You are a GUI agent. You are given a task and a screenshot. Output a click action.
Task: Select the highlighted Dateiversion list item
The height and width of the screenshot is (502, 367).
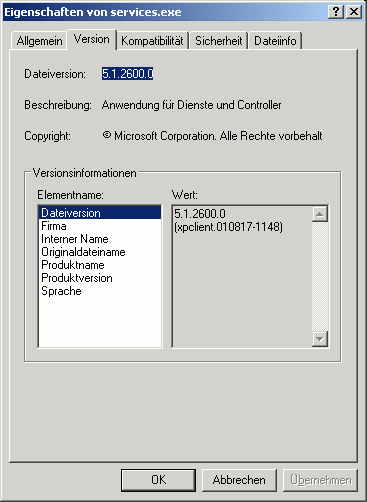(x=100, y=213)
